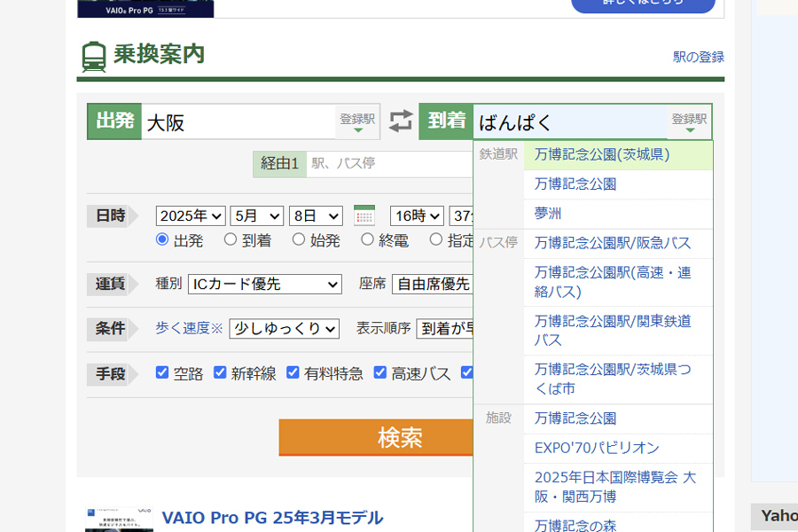Uncheck the 空路 checkbox

(x=162, y=372)
